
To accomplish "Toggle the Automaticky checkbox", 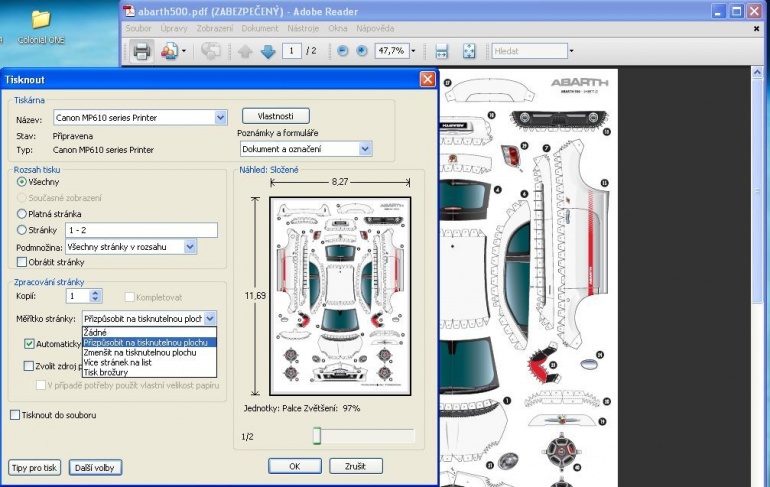I will [x=29, y=344].
